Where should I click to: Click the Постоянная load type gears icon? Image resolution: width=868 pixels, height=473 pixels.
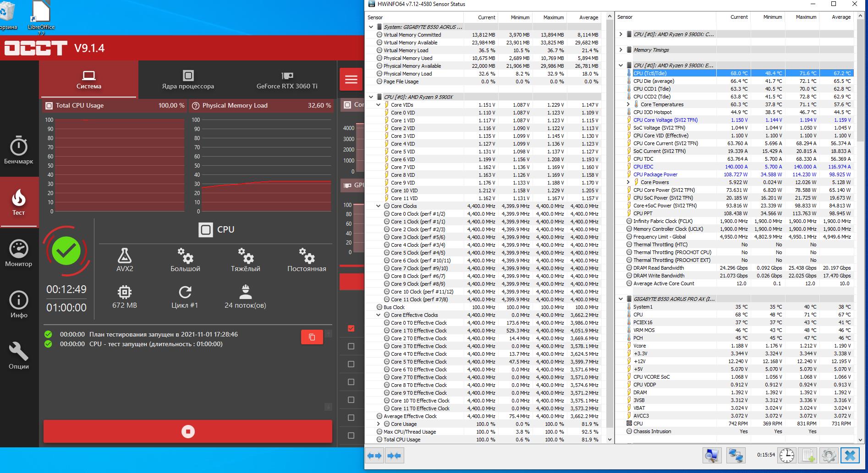click(307, 256)
